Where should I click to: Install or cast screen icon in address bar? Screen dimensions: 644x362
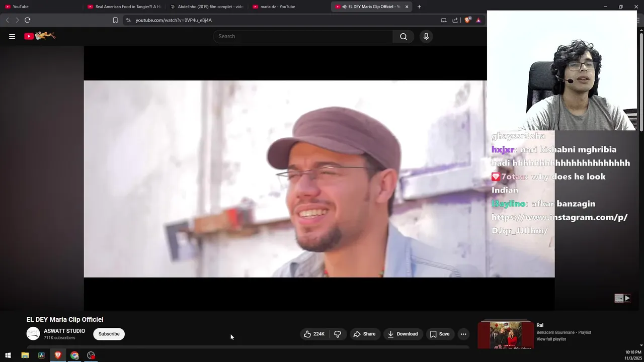444,20
